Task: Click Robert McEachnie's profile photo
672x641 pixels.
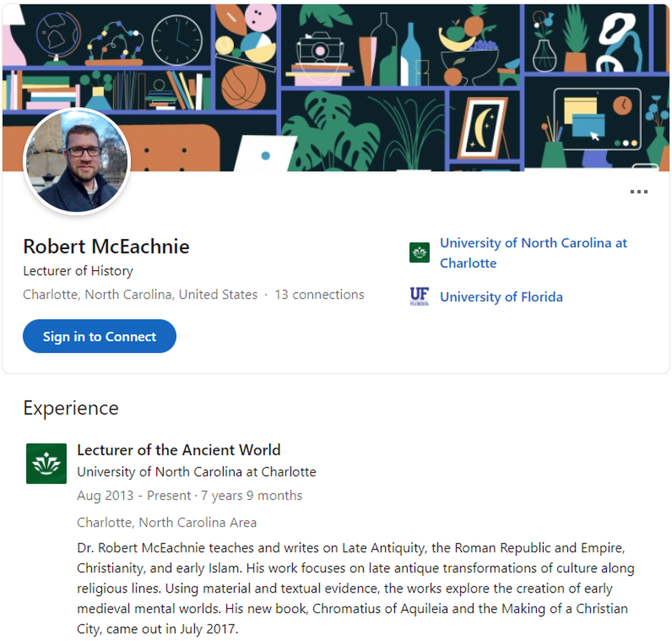Action: click(77, 160)
